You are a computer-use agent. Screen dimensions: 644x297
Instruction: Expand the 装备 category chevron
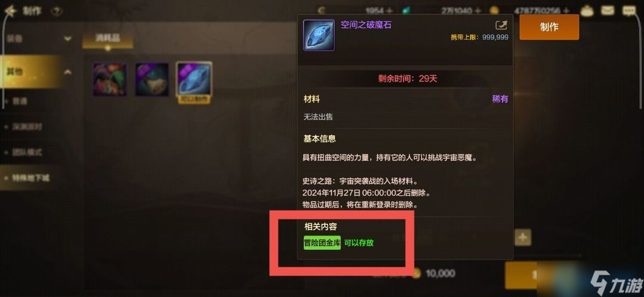(x=68, y=39)
